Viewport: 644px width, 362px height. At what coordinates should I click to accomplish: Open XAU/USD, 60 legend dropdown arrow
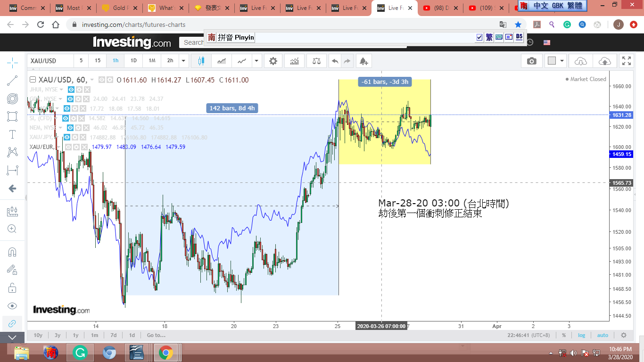click(x=92, y=80)
